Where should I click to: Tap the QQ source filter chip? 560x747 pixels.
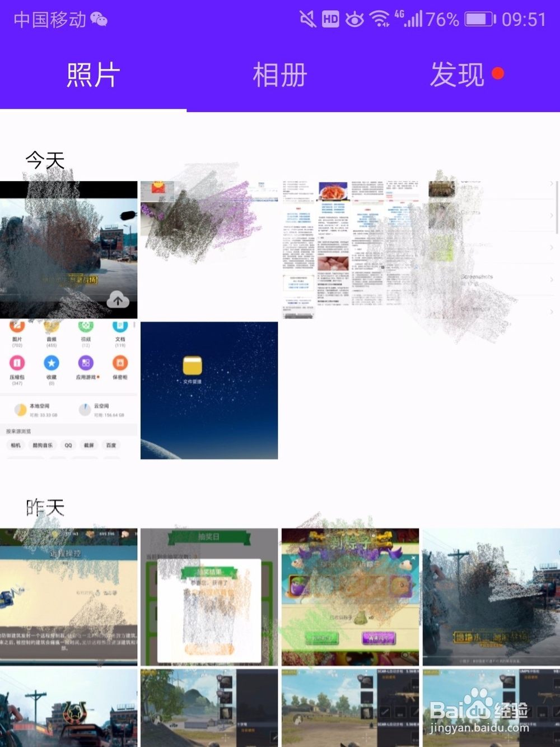point(68,445)
